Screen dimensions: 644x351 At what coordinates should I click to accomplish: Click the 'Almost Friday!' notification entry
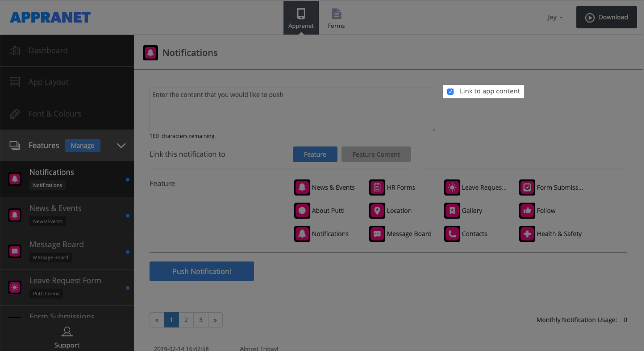click(x=259, y=349)
